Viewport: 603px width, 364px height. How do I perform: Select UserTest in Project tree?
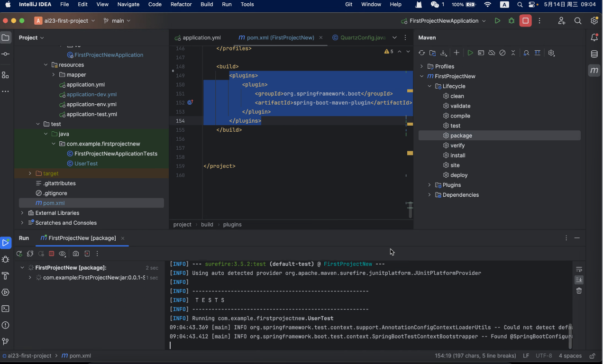pyautogui.click(x=86, y=164)
